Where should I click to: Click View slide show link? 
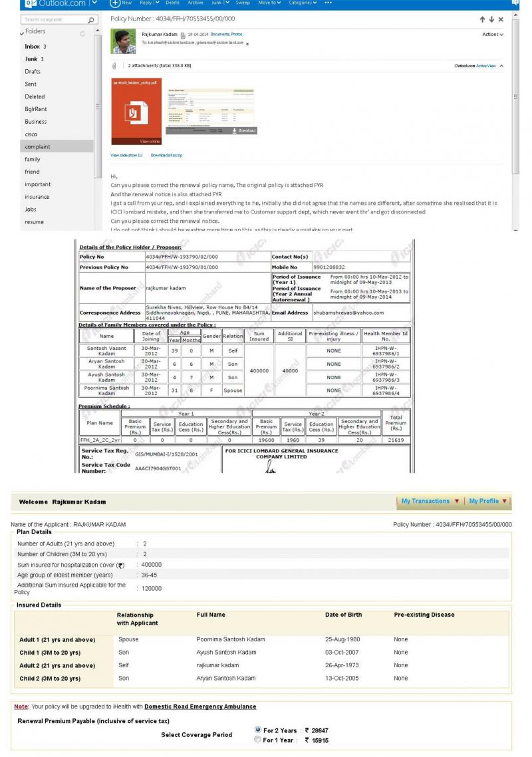(126, 156)
